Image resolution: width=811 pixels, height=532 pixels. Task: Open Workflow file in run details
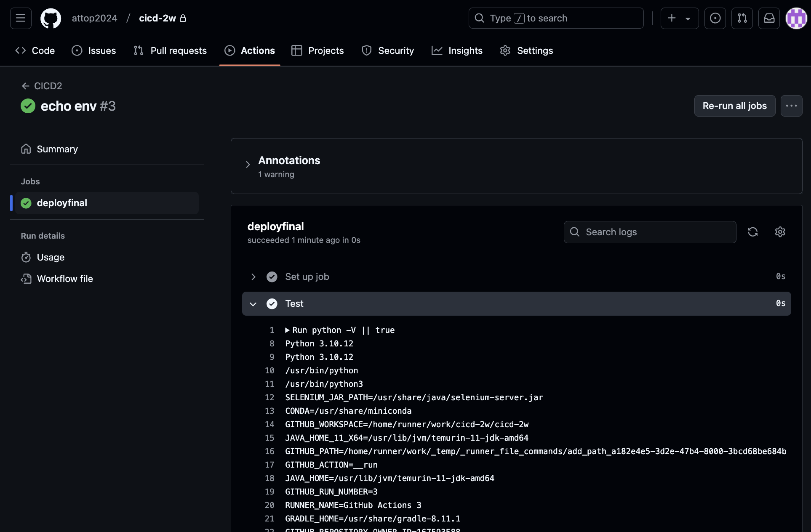pos(64,279)
